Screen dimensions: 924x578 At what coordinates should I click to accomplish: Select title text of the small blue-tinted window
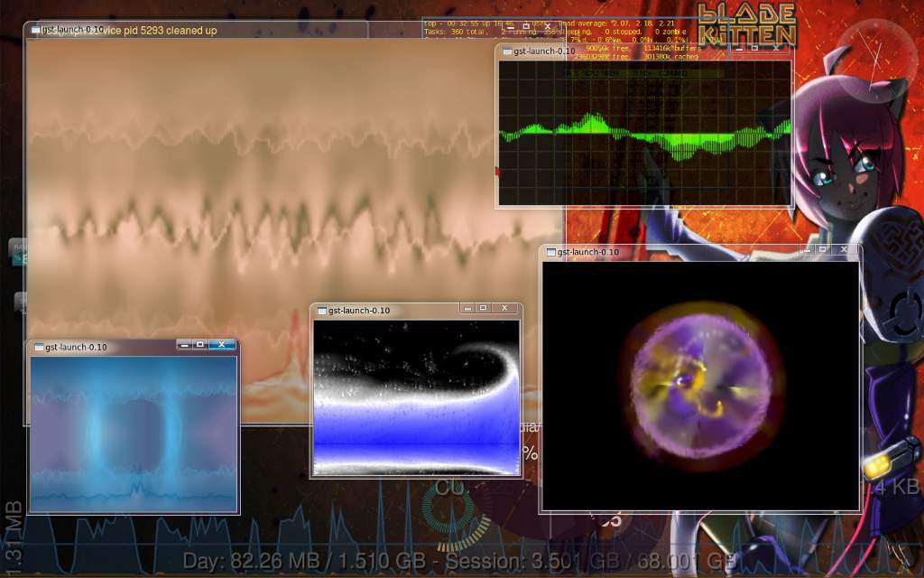[x=76, y=348]
